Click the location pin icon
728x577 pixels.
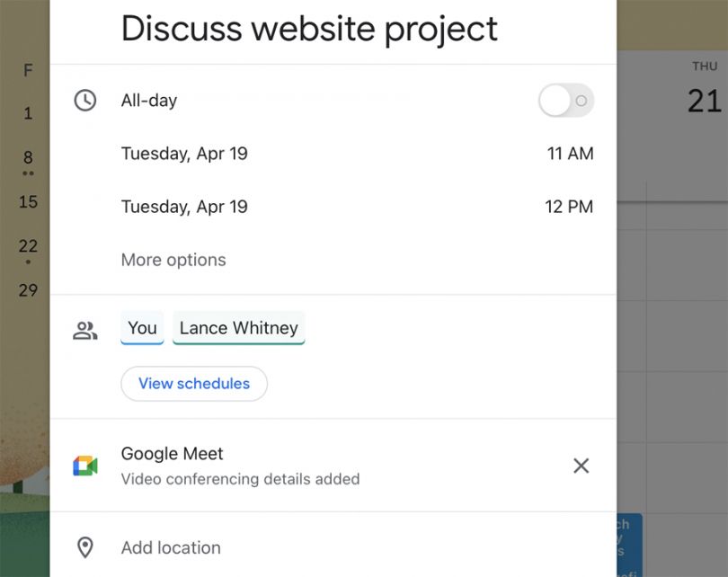[x=85, y=547]
